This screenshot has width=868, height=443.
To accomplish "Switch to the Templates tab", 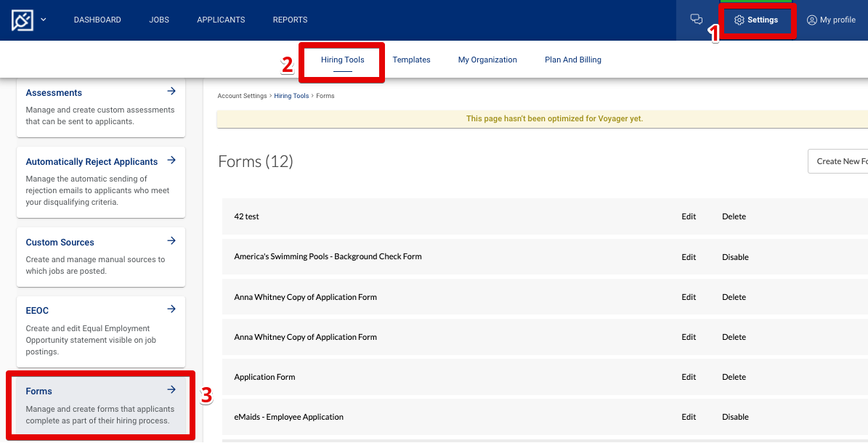I will 411,59.
